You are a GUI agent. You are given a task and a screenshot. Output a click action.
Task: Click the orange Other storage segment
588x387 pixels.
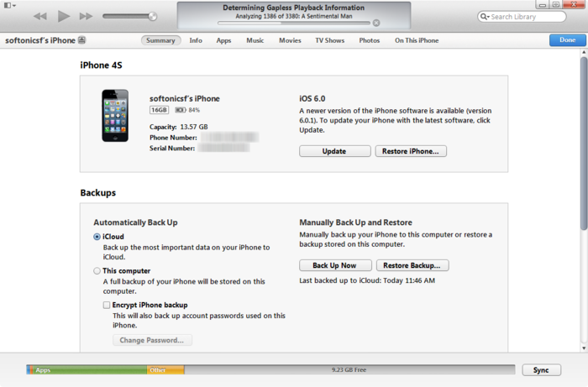click(x=165, y=369)
